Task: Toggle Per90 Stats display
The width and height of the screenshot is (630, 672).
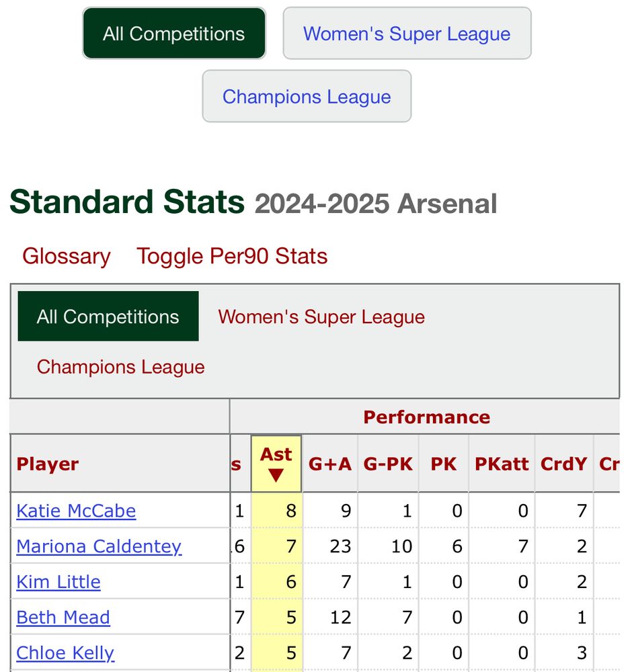Action: tap(232, 256)
